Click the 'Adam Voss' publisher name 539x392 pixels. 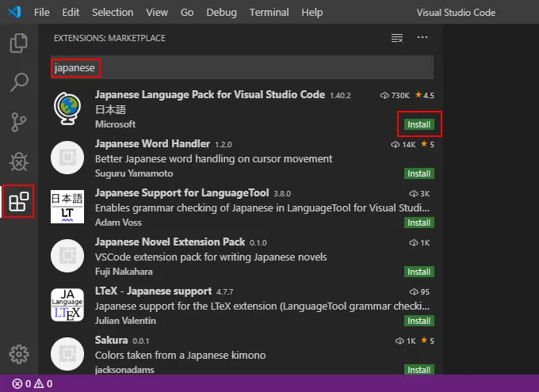118,223
